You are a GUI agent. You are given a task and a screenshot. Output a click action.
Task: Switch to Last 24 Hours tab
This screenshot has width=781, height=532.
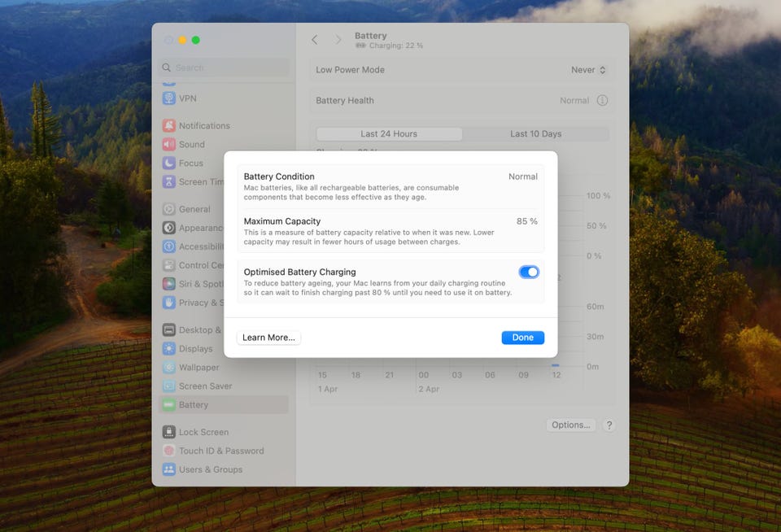pos(389,133)
